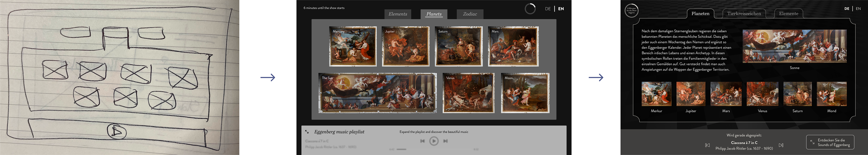The width and height of the screenshot is (868, 155).
Task: Click '6 minutes until the show starts' text
Action: (x=324, y=8)
